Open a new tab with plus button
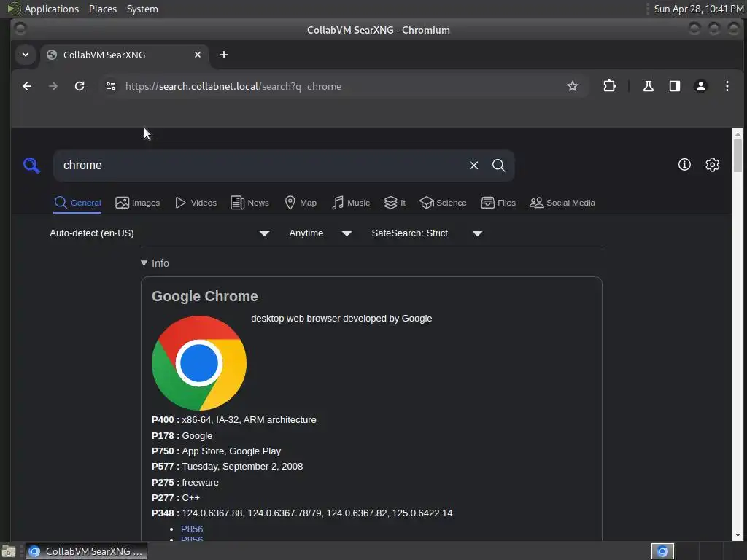The height and width of the screenshot is (560, 747). (224, 55)
